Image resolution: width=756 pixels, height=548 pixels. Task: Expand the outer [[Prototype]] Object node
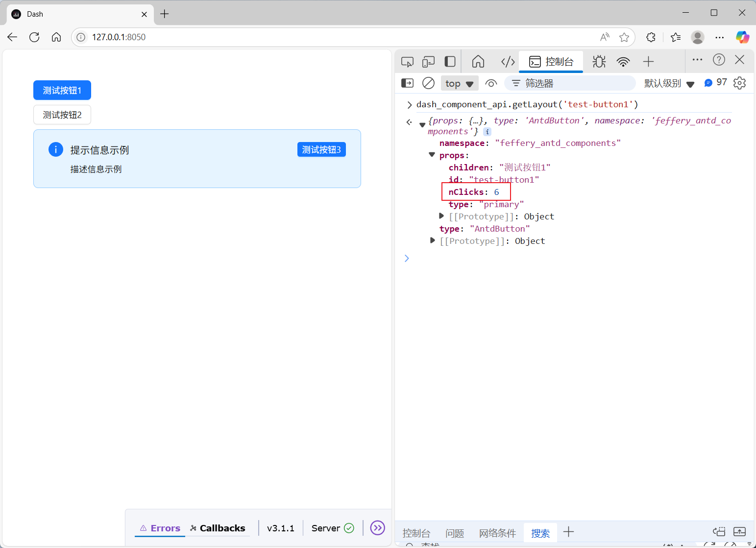[x=432, y=240]
